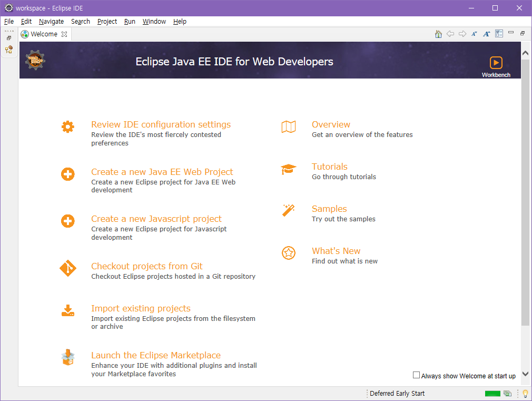
Task: Open the Run menu
Action: tap(130, 22)
